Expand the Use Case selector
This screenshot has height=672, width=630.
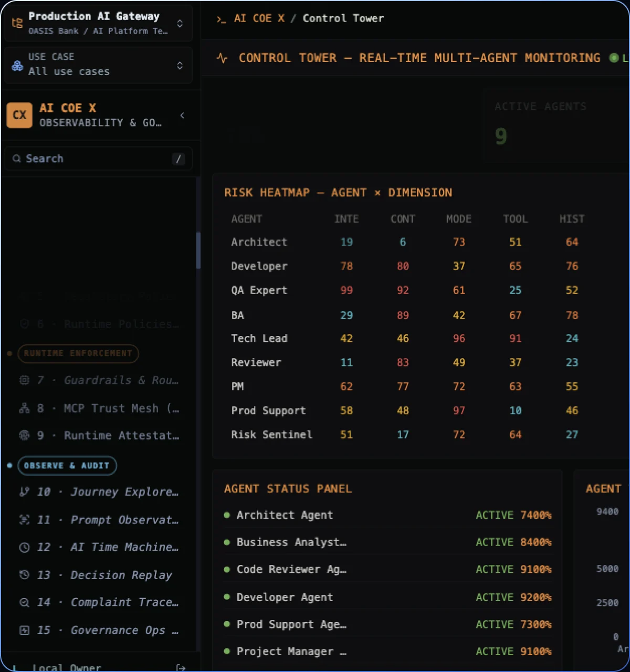point(98,65)
